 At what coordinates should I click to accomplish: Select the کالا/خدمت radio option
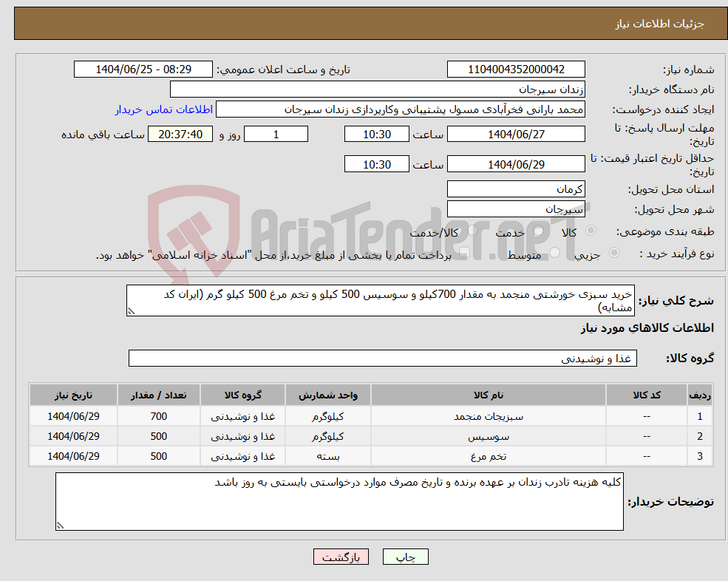pos(472,230)
